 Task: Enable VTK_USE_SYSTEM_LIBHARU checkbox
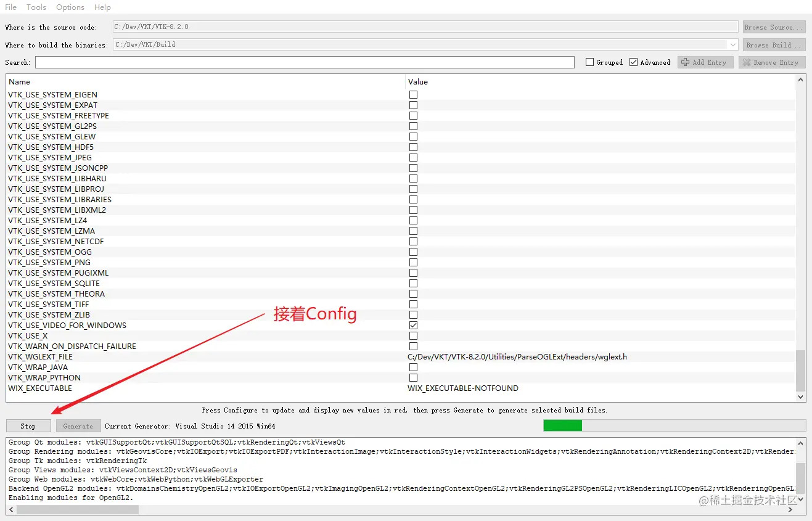(413, 179)
